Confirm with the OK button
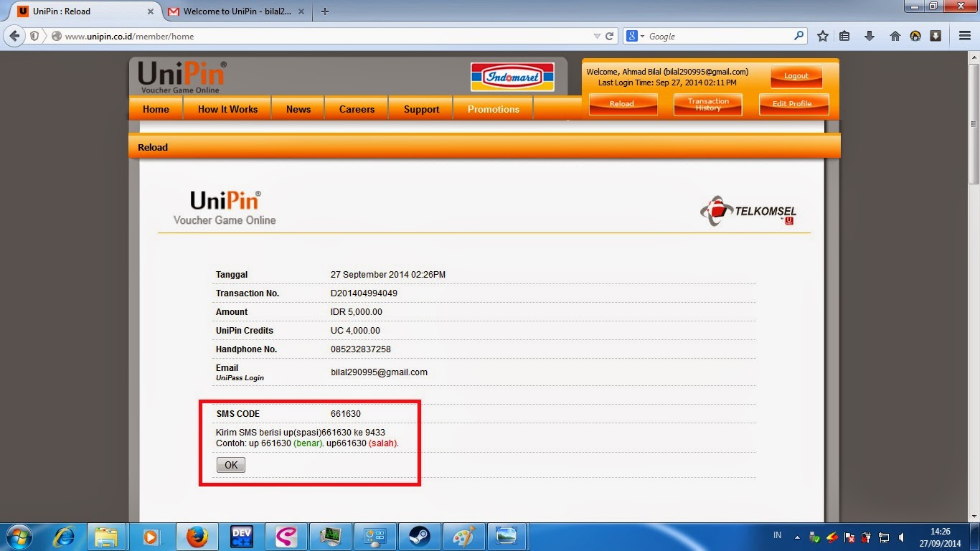Viewport: 980px width, 551px height. (x=231, y=465)
